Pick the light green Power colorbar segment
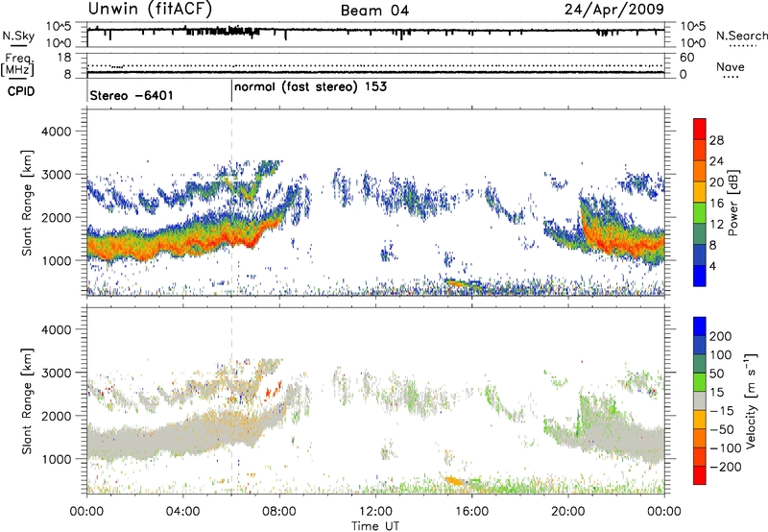 pos(700,213)
